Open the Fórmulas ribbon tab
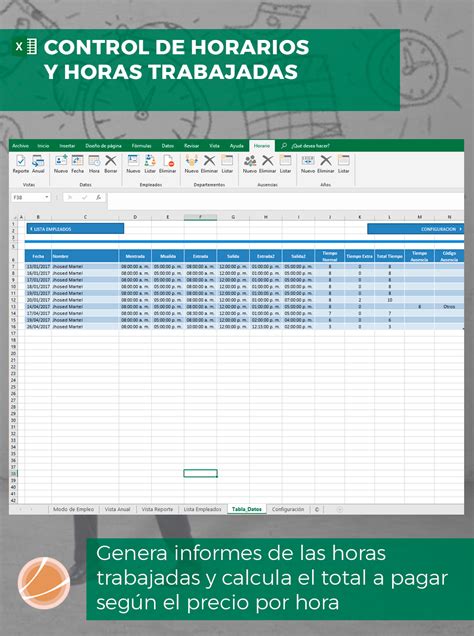474x636 pixels. point(142,146)
